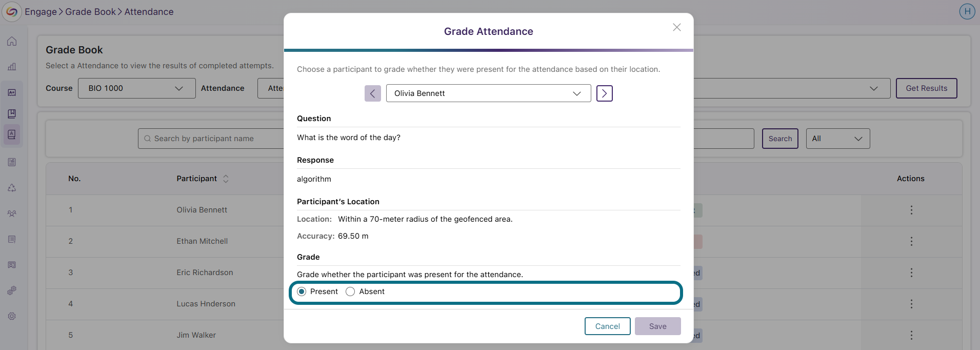This screenshot has height=350, width=980.
Task: Open the Olivia Bennett participant dropdown
Action: pos(489,93)
